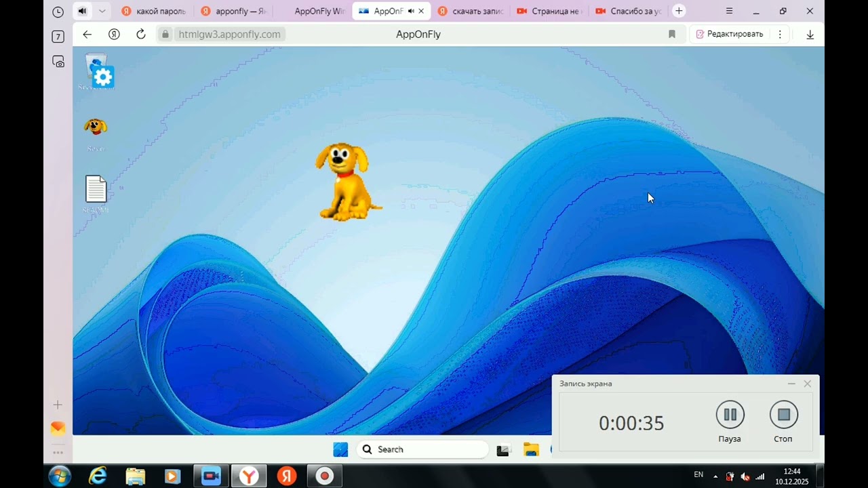Screen dimensions: 868x488
Task: Open the tab counter showing 7
Action: coord(58,37)
